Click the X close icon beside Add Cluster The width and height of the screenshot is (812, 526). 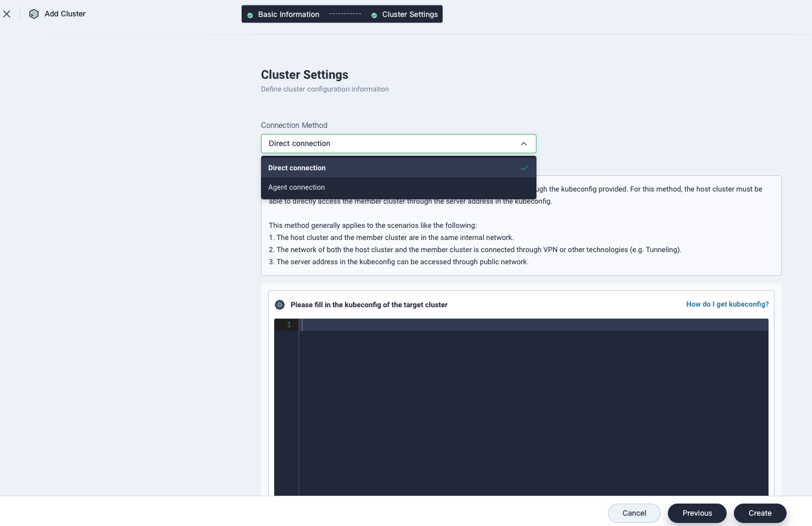pyautogui.click(x=7, y=14)
